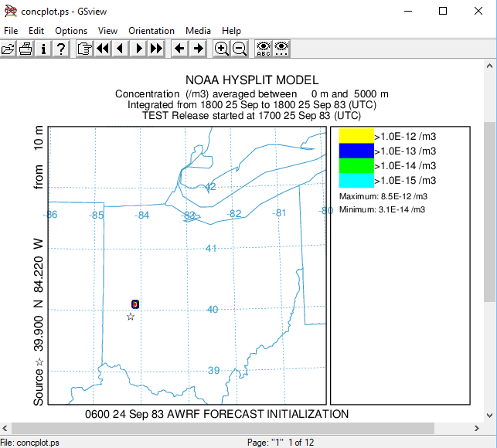The height and width of the screenshot is (448, 497).
Task: Click the source star marker on map
Action: (131, 317)
